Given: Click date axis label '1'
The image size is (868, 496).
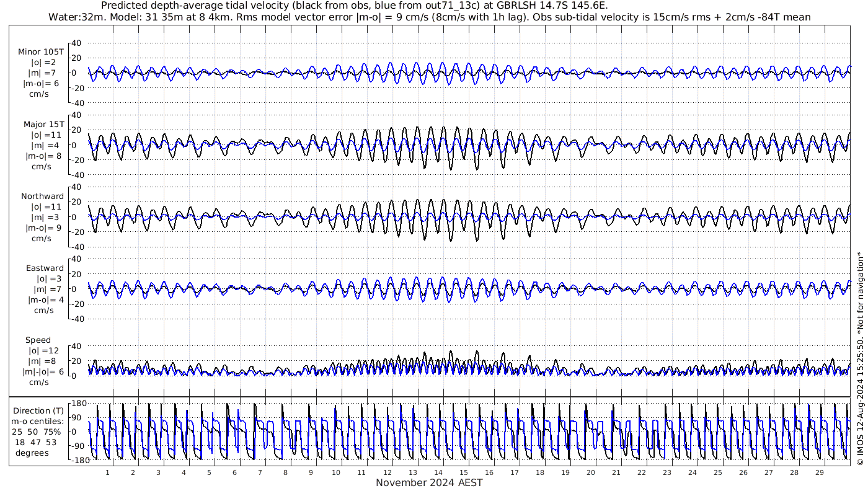Looking at the screenshot, I should [x=107, y=472].
